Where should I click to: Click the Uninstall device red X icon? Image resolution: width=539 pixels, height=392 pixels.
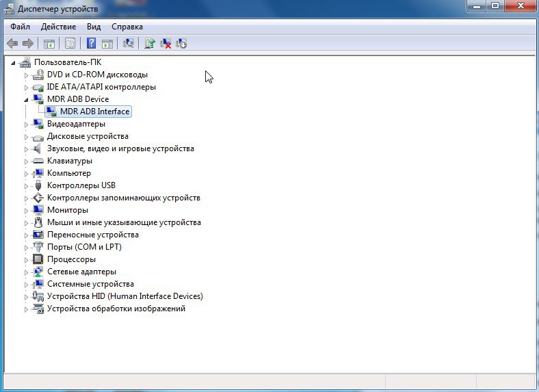[166, 43]
